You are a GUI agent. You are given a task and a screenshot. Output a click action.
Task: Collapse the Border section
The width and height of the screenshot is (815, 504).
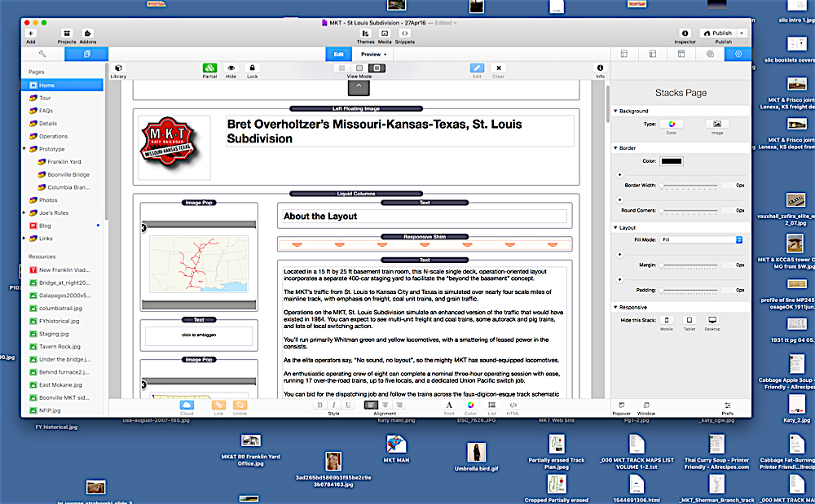615,148
